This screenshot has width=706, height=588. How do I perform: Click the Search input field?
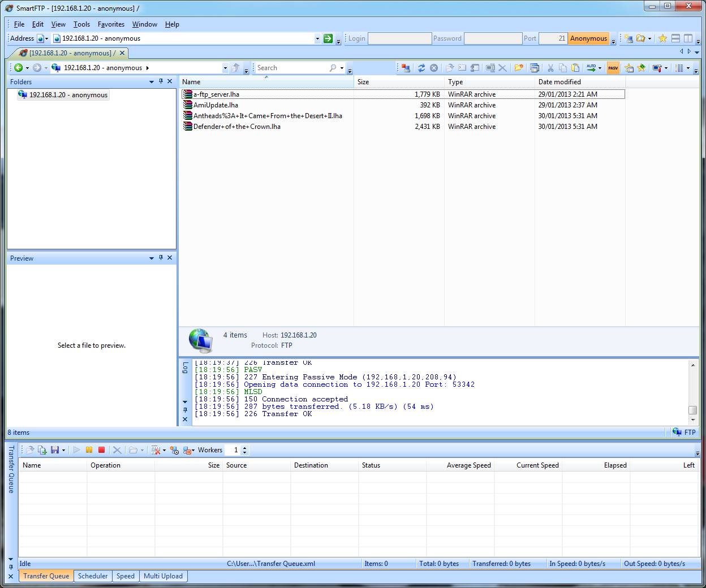(291, 68)
